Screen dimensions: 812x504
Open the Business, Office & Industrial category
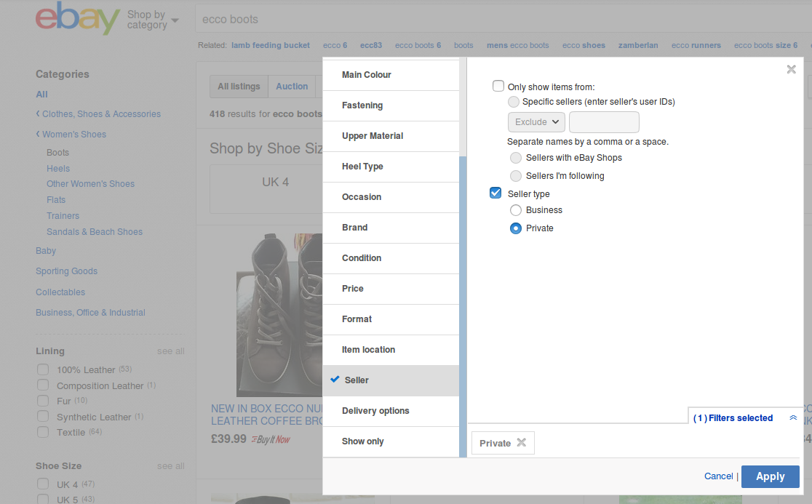point(90,313)
